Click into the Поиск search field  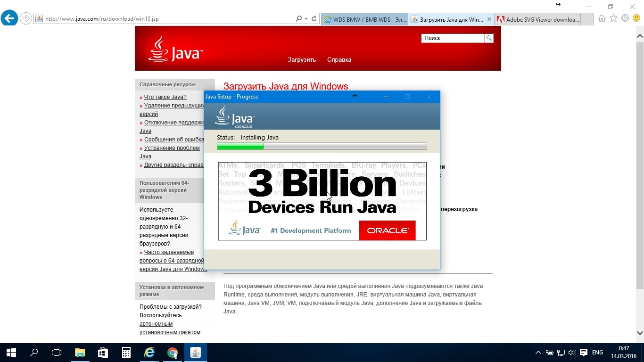click(453, 38)
